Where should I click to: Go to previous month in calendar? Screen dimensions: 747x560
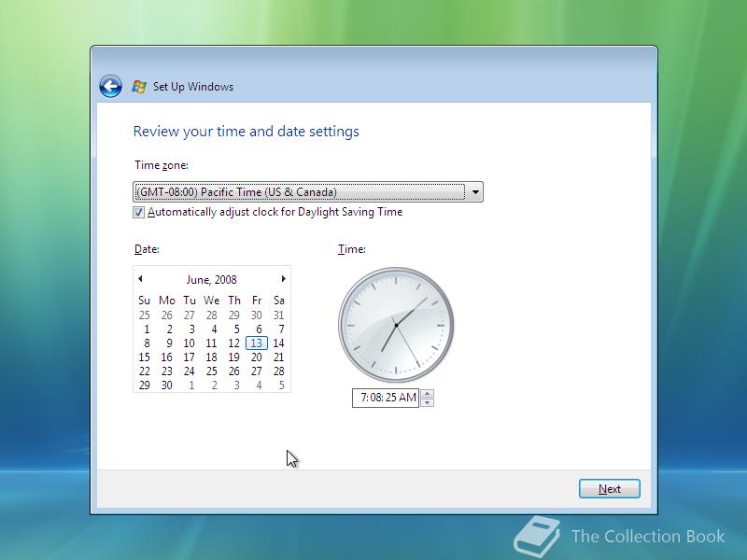(140, 278)
